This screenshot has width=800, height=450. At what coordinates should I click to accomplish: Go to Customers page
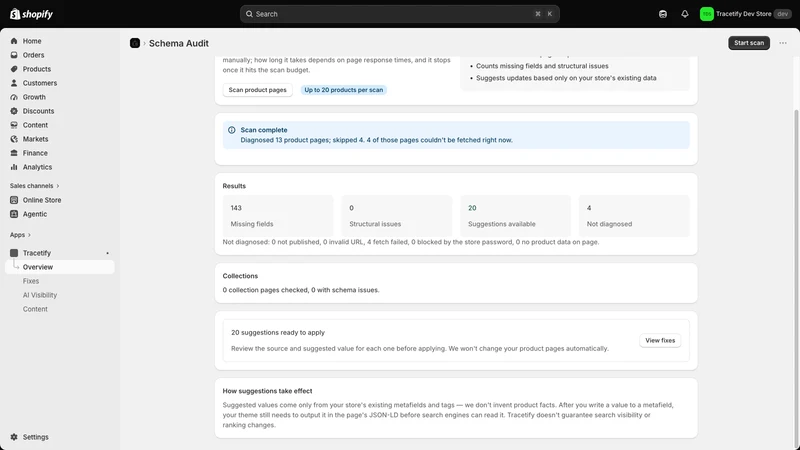tap(40, 83)
